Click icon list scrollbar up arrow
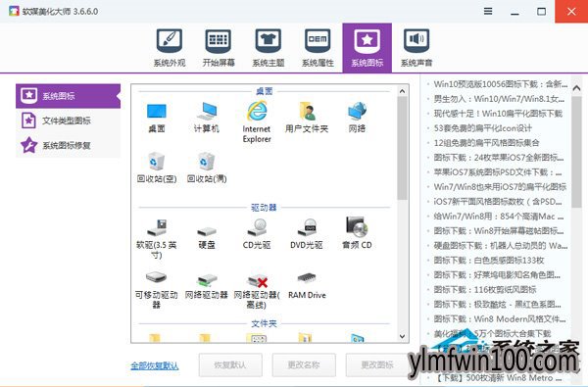The image size is (588, 387). (x=402, y=91)
